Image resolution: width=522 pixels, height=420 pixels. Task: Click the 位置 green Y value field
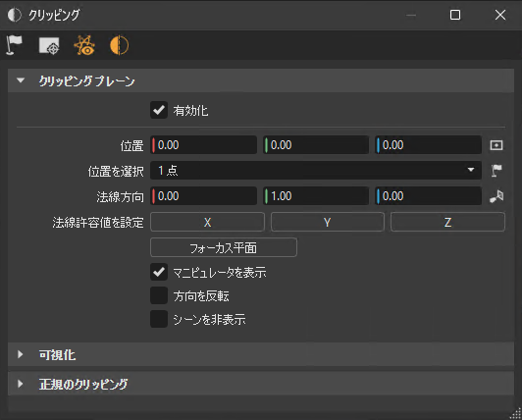click(316, 145)
